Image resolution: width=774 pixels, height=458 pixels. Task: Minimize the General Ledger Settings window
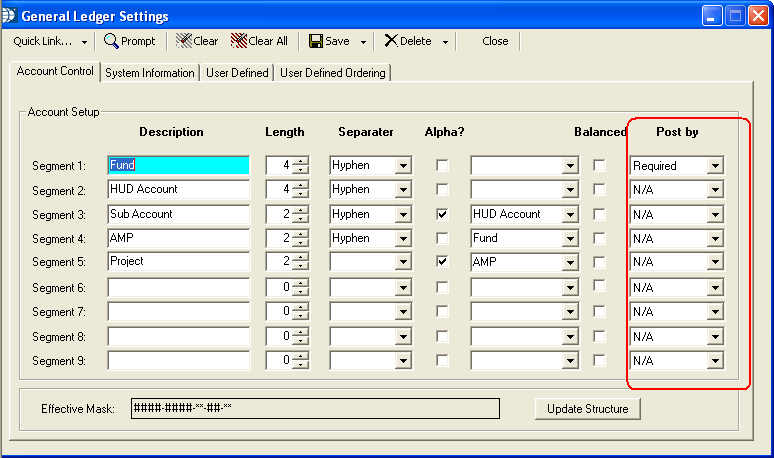(712, 16)
